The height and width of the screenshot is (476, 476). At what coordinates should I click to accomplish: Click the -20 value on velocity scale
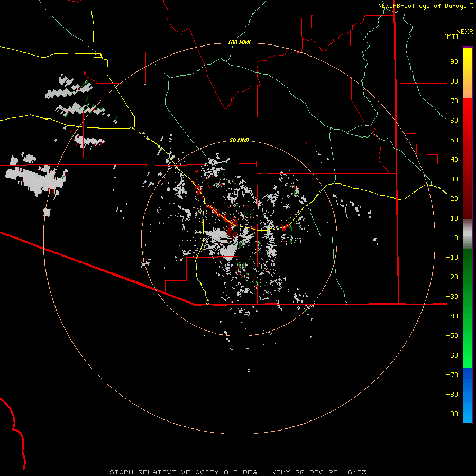[452, 277]
